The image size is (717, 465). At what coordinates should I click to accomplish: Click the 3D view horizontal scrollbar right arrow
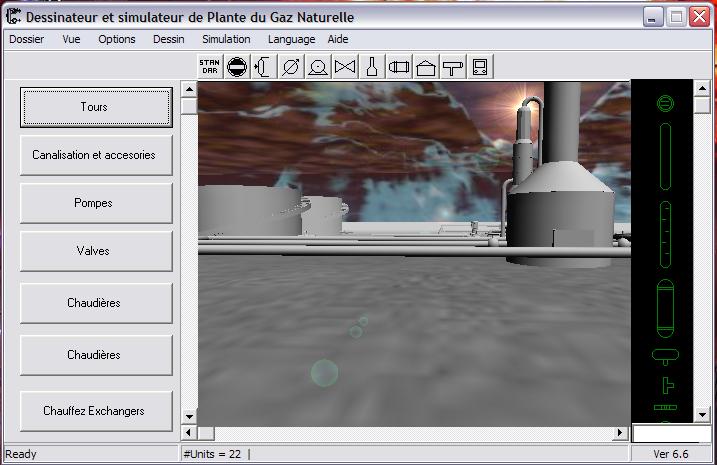(x=620, y=433)
